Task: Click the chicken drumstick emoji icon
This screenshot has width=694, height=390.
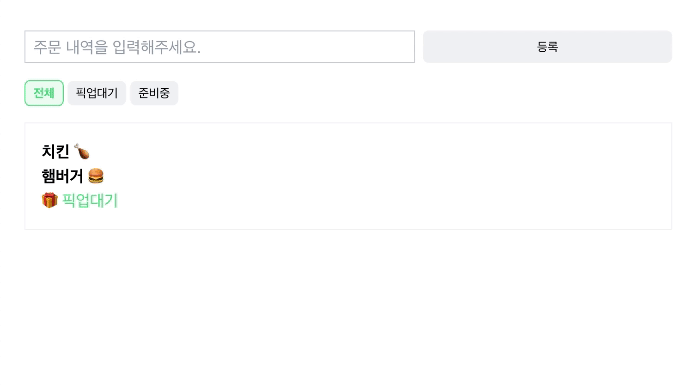Action: tap(81, 151)
